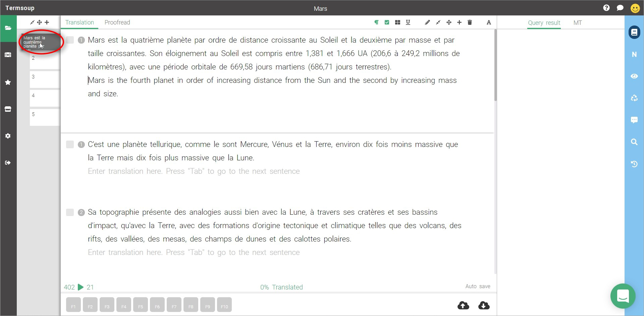The image size is (644, 316).
Task: Select segment thumbnail number 5
Action: (x=45, y=117)
